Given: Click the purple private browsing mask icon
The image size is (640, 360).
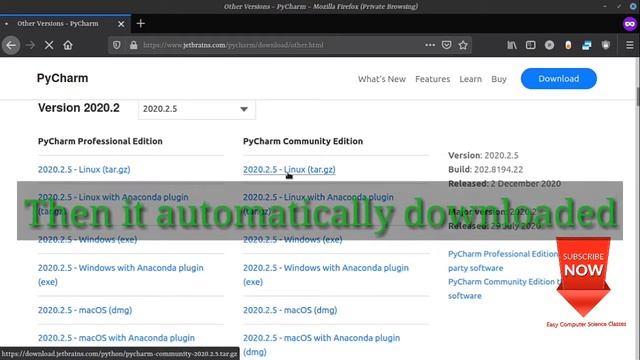Looking at the screenshot, I should tap(630, 24).
